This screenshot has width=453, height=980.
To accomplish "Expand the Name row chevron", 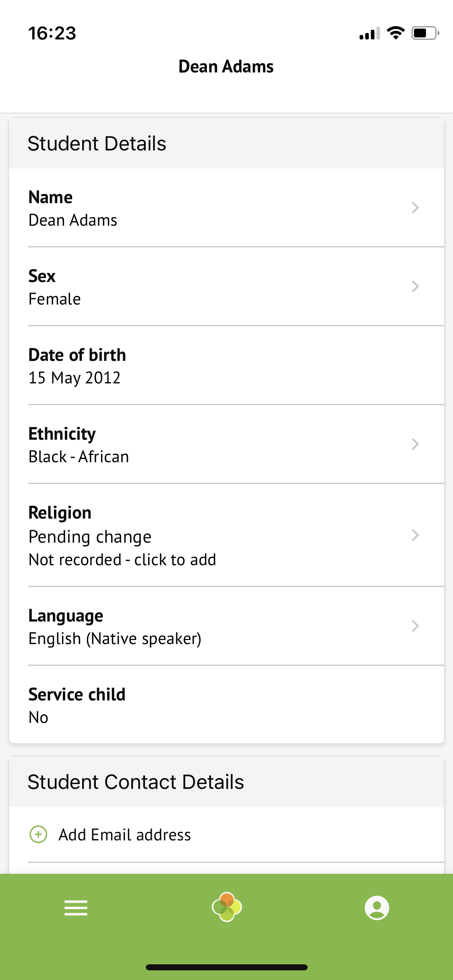I will click(415, 208).
